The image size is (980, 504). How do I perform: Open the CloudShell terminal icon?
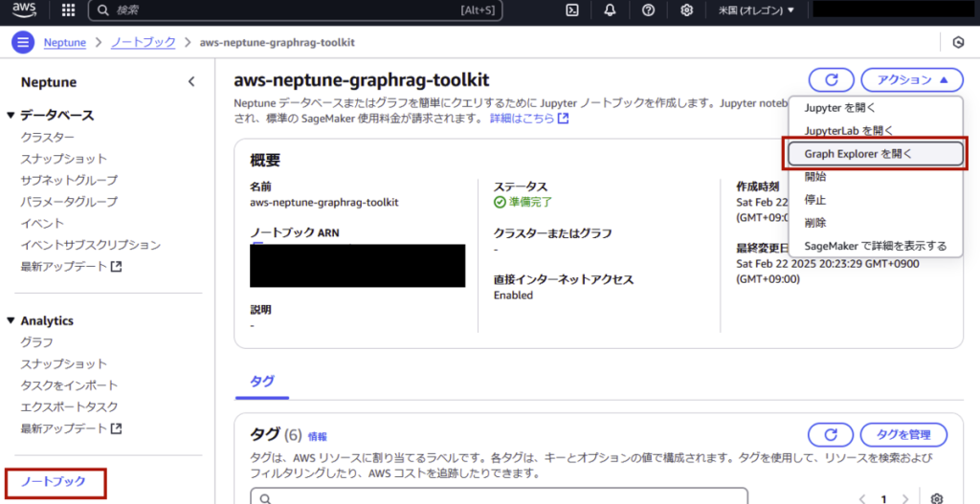(572, 11)
